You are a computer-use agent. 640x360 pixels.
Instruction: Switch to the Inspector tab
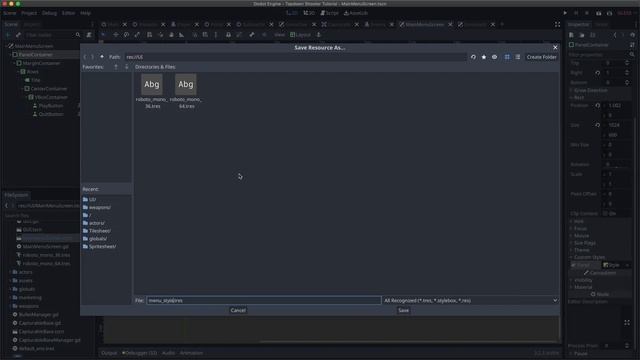tap(579, 24)
